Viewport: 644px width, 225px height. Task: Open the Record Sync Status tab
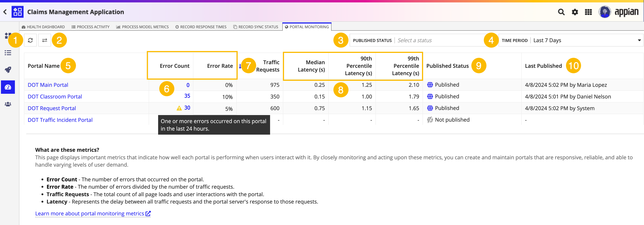(256, 27)
